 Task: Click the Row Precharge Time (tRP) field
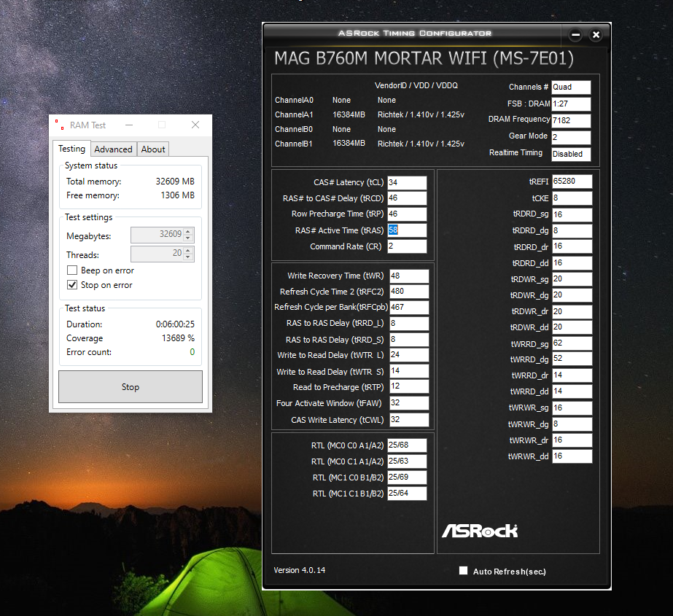407,214
